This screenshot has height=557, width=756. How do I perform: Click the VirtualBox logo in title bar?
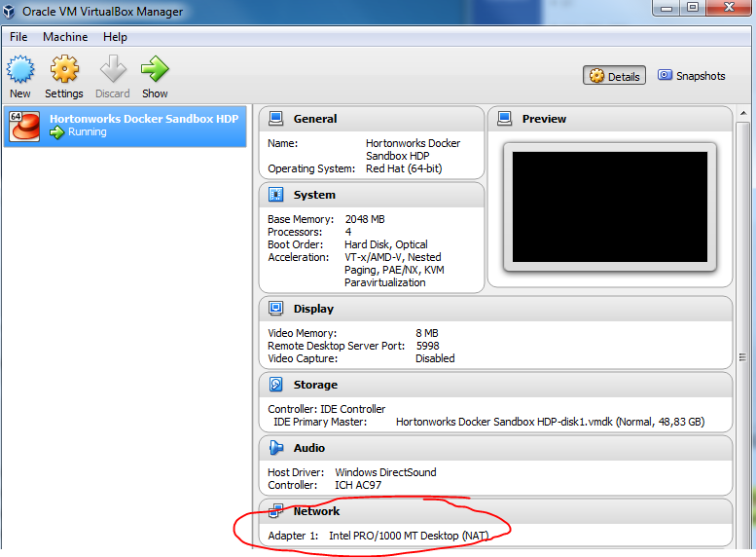[9, 12]
